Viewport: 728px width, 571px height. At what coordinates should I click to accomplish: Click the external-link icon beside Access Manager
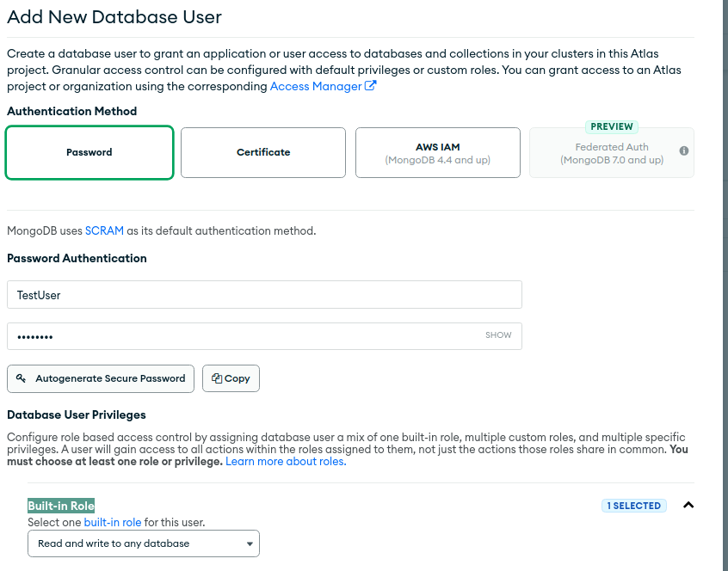pos(371,86)
